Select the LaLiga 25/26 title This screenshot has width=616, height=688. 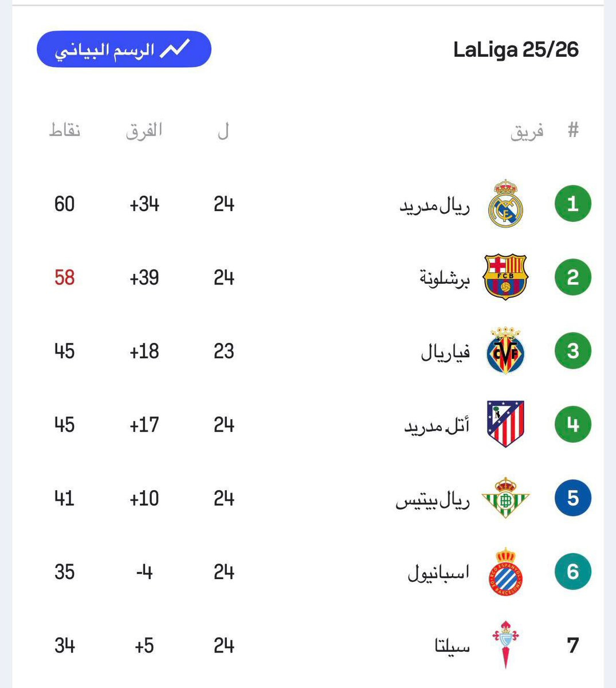(x=516, y=50)
